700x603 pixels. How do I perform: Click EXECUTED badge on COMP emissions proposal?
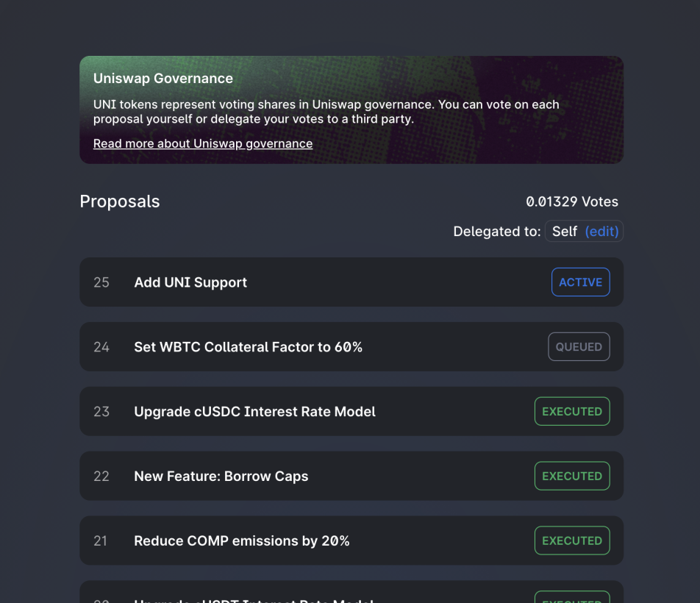572,541
